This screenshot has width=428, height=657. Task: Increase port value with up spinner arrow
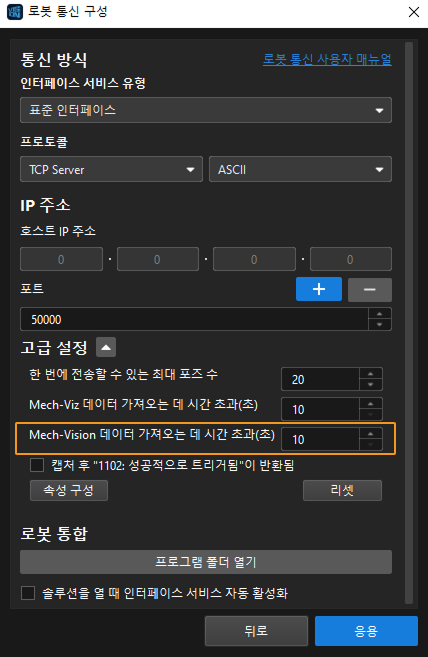379,314
